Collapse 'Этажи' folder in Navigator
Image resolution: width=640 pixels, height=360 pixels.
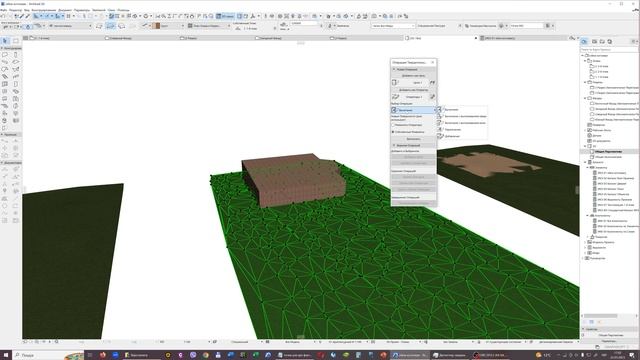[585, 61]
